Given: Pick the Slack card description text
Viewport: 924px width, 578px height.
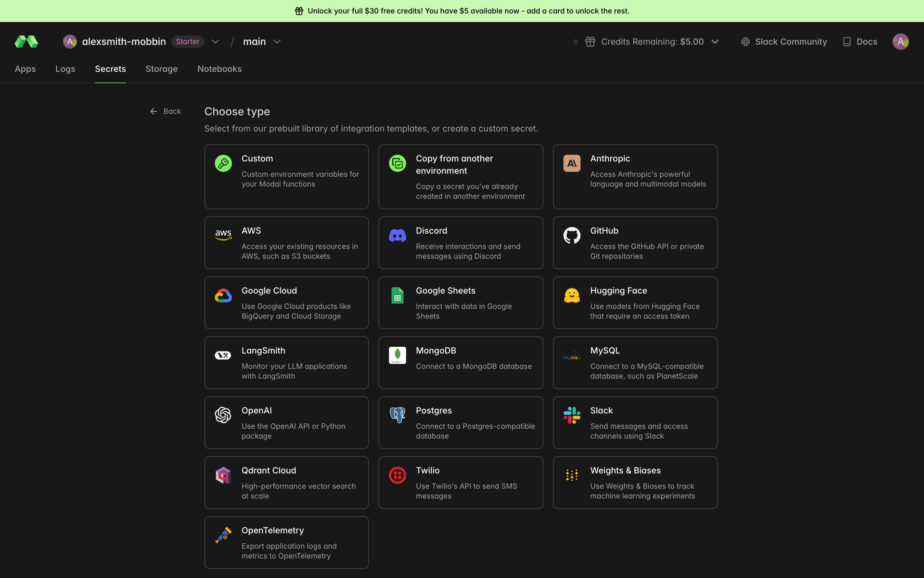Looking at the screenshot, I should 639,431.
